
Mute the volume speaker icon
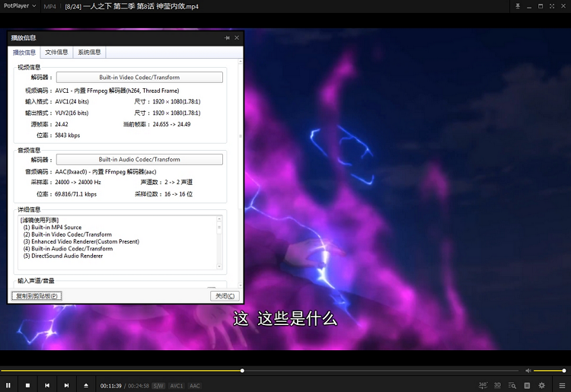528,371
